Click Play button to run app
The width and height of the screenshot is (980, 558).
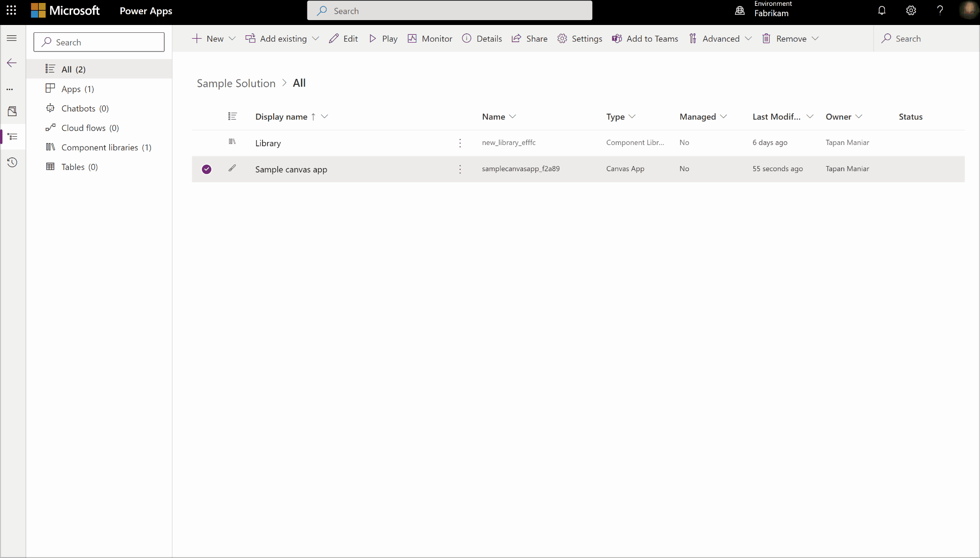384,38
